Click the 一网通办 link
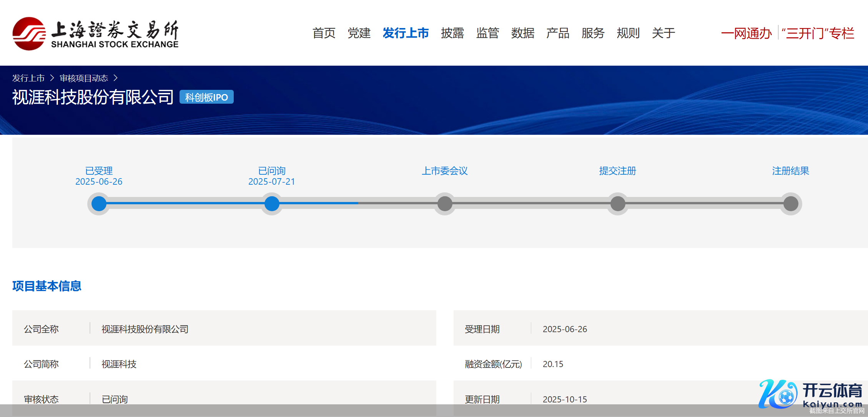Screen dimensions: 868x417 tap(746, 33)
